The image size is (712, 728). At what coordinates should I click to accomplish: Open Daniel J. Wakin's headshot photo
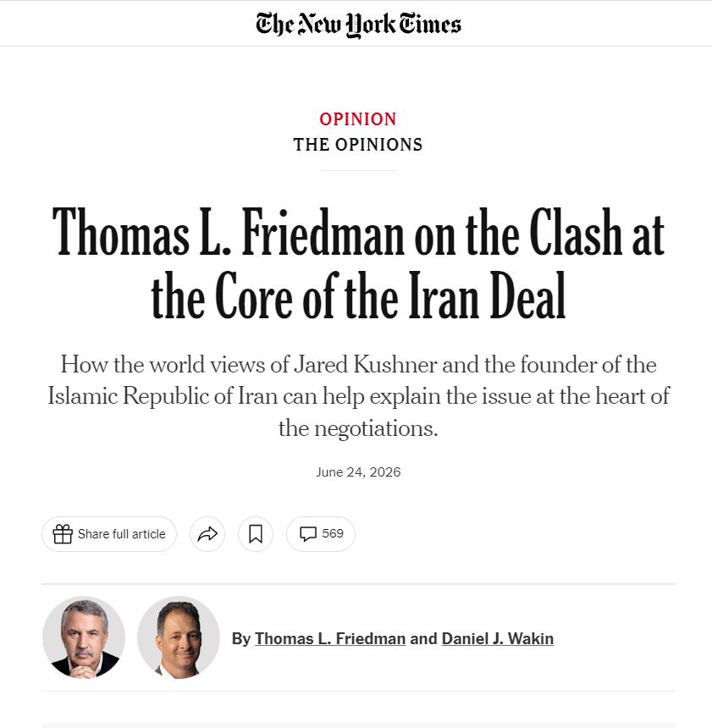(179, 637)
